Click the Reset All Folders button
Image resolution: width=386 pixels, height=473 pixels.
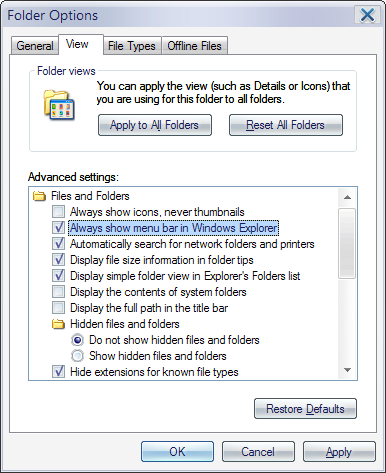(286, 125)
